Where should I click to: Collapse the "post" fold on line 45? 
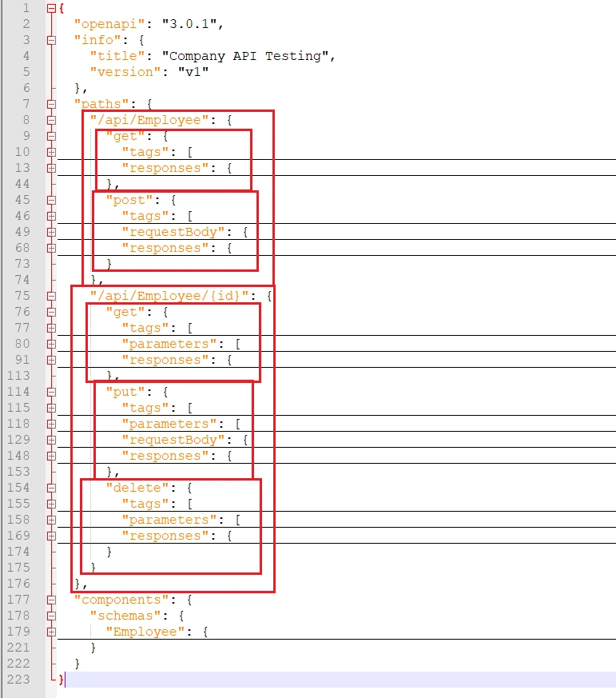coord(52,201)
